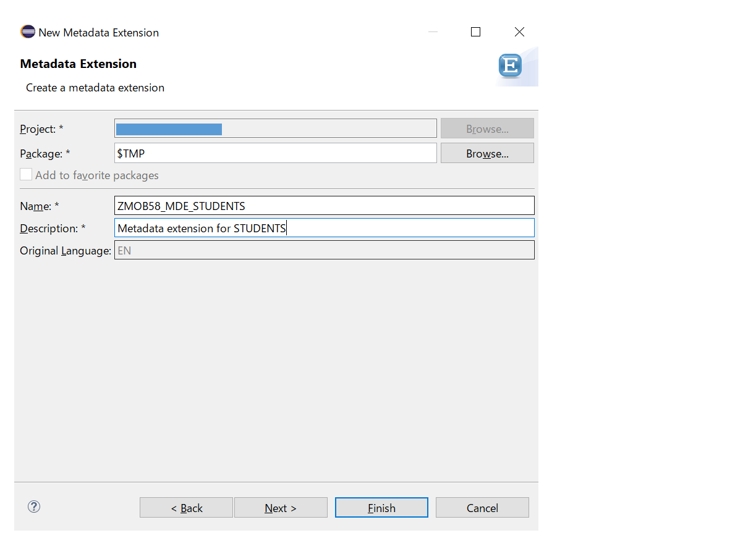The height and width of the screenshot is (538, 756).
Task: Proceed with the Next button
Action: coord(281,508)
